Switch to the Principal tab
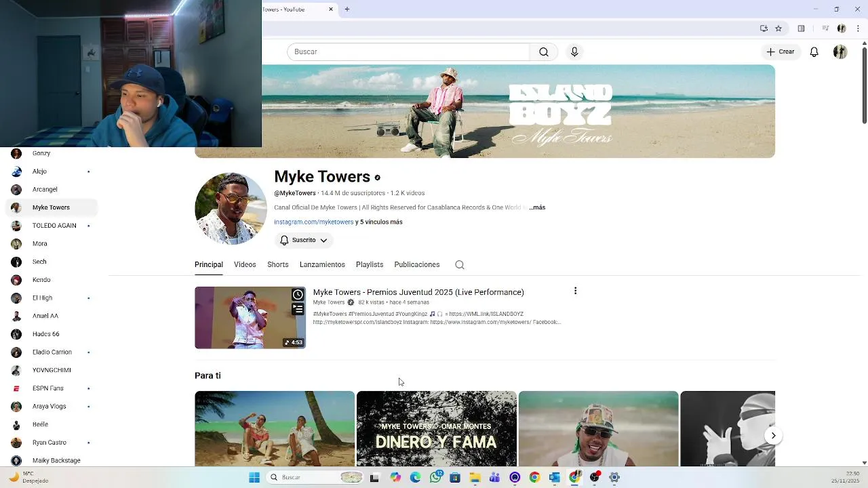 coord(209,264)
